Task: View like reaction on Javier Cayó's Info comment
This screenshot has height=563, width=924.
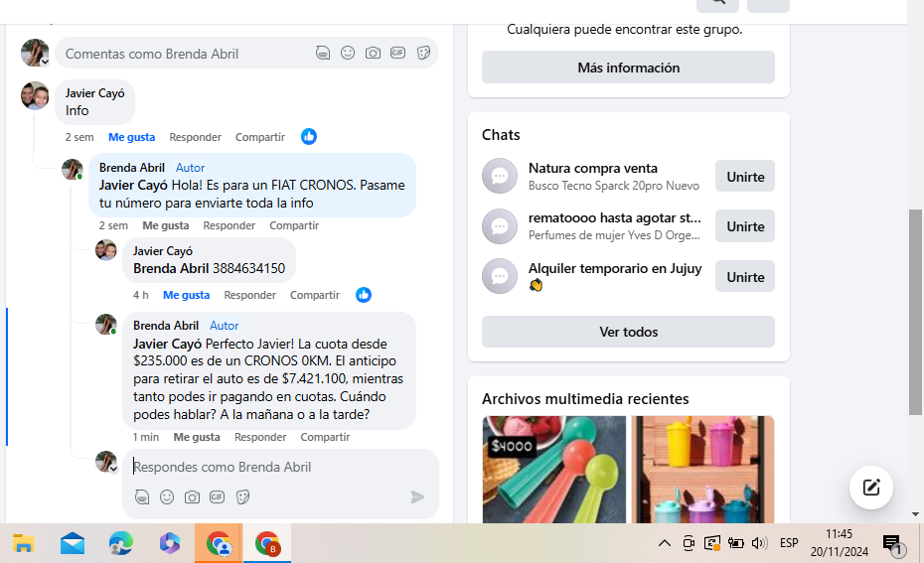Action: 309,137
